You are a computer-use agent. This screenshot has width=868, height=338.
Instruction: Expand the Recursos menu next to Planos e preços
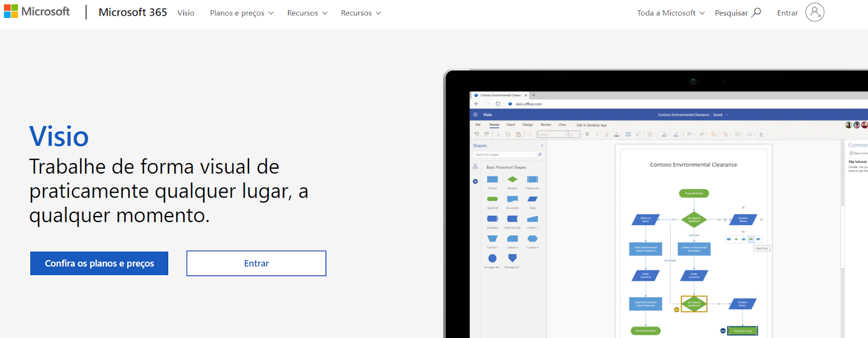click(x=307, y=13)
